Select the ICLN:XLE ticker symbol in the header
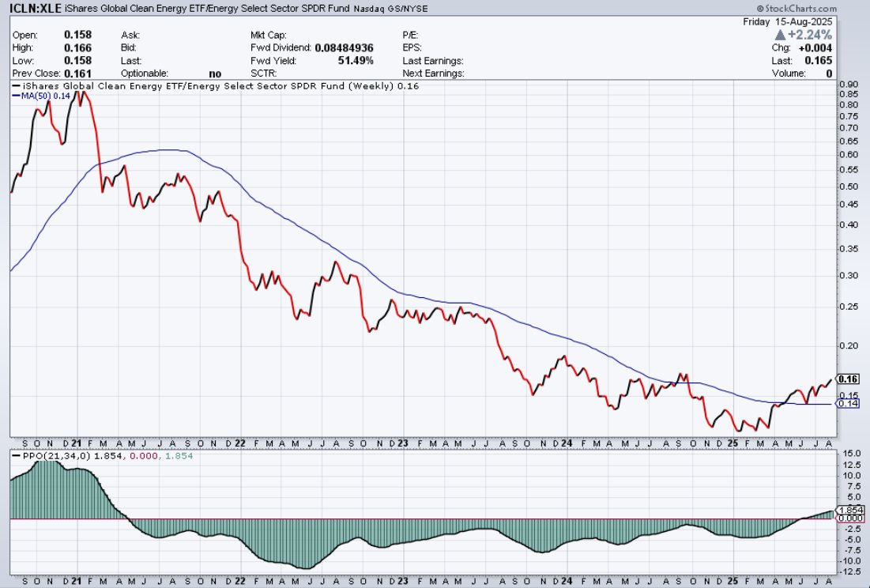Image resolution: width=870 pixels, height=588 pixels. pyautogui.click(x=36, y=9)
